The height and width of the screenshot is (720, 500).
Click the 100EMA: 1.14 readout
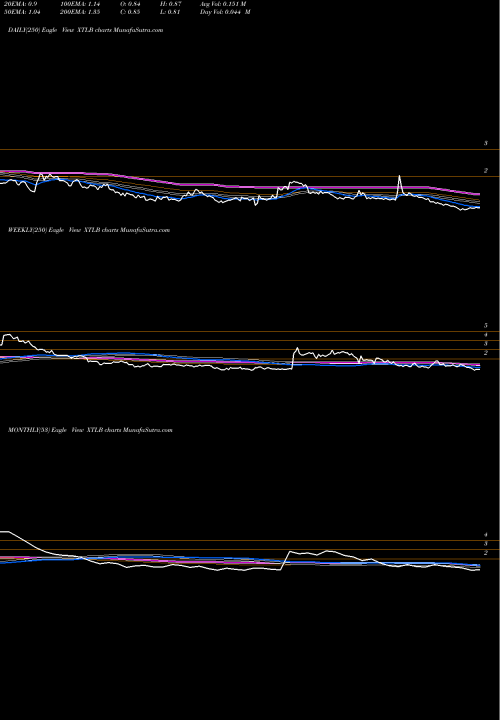point(80,4)
